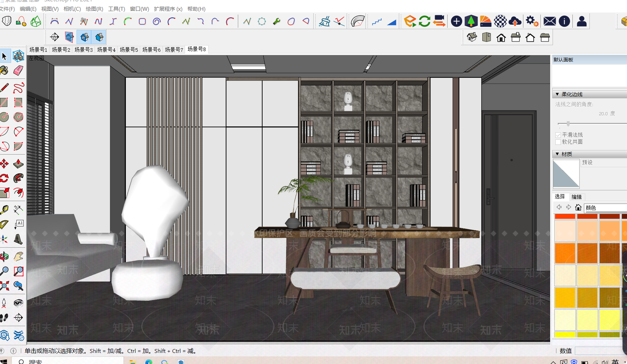Activate the Orbit tool
The width and height of the screenshot is (627, 364).
click(x=4, y=256)
